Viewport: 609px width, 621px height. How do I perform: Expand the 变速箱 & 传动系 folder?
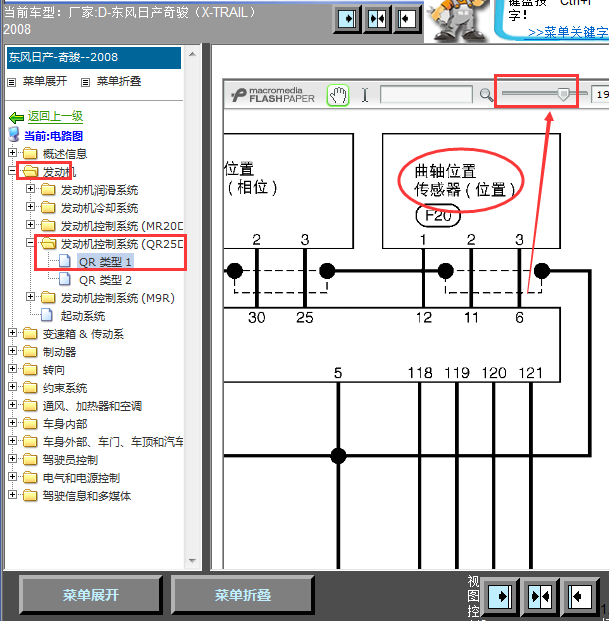coord(12,333)
